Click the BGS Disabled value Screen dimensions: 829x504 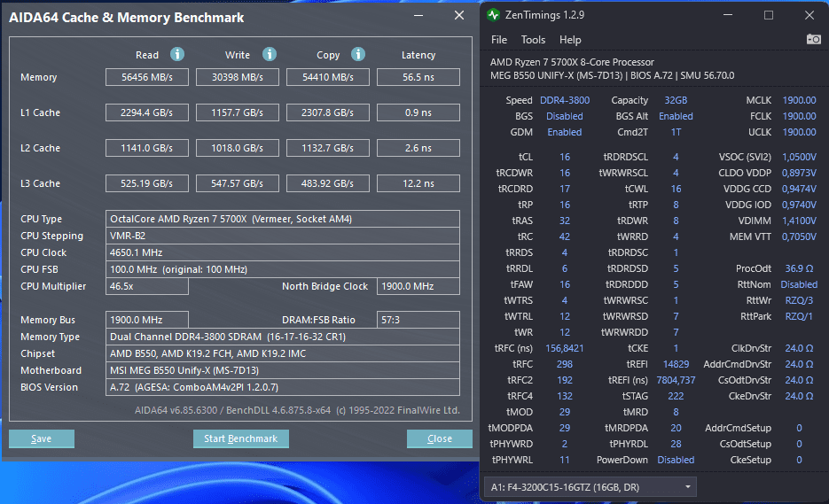click(x=565, y=116)
